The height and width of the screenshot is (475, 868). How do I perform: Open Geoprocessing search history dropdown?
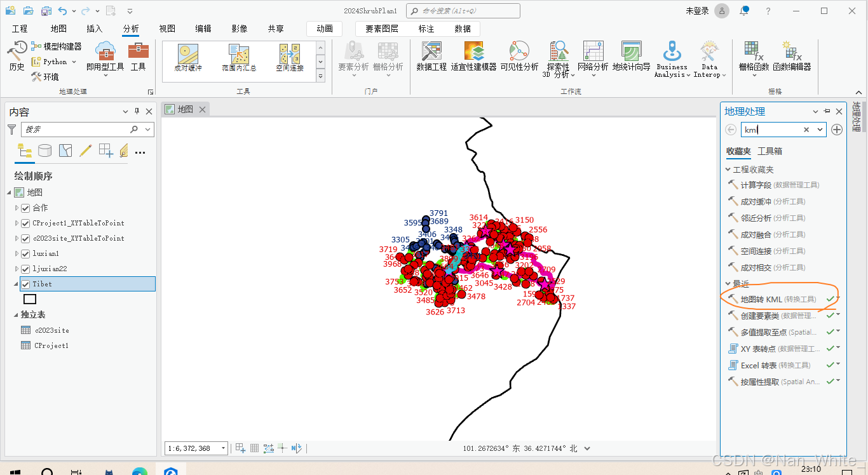coord(820,130)
